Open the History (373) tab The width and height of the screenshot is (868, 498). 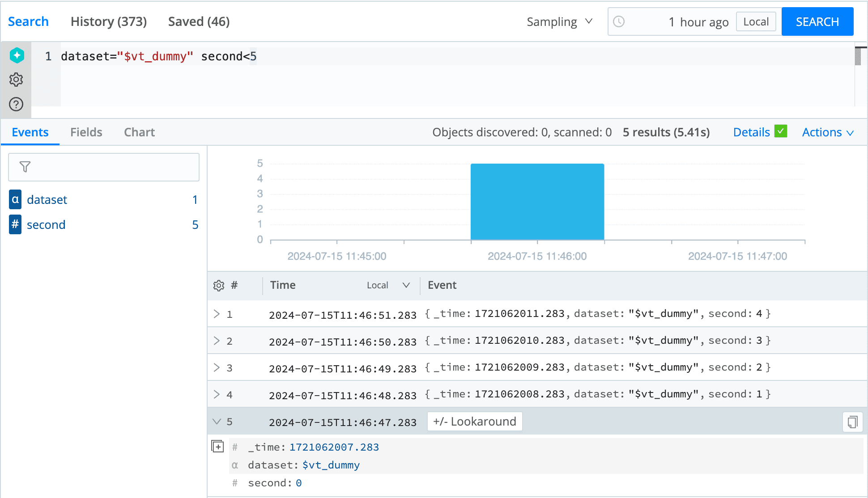109,21
